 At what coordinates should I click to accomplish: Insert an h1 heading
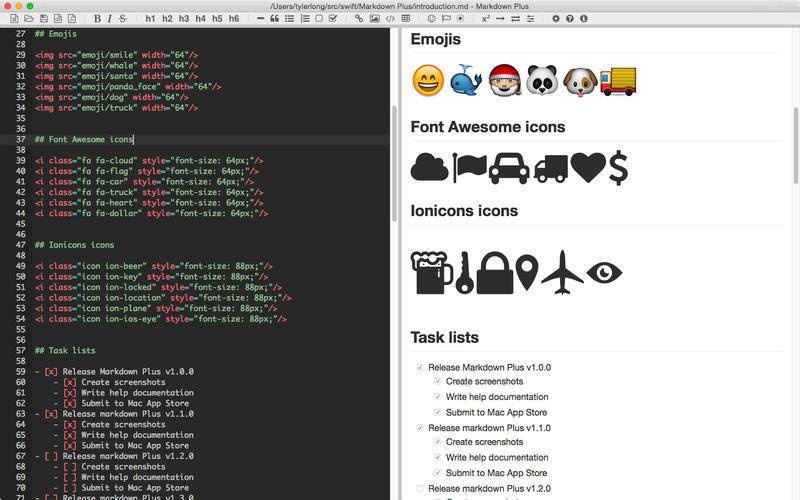click(150, 18)
